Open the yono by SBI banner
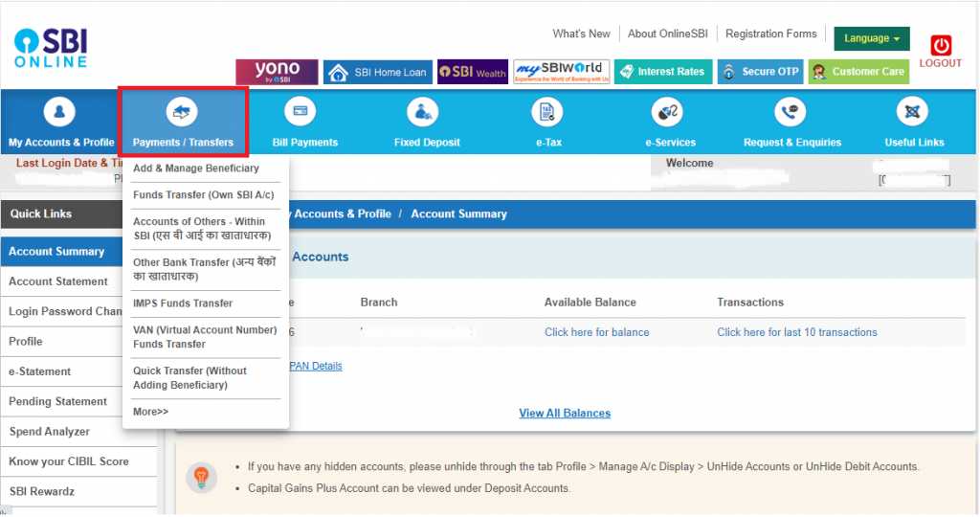Image resolution: width=980 pixels, height=517 pixels. point(277,72)
